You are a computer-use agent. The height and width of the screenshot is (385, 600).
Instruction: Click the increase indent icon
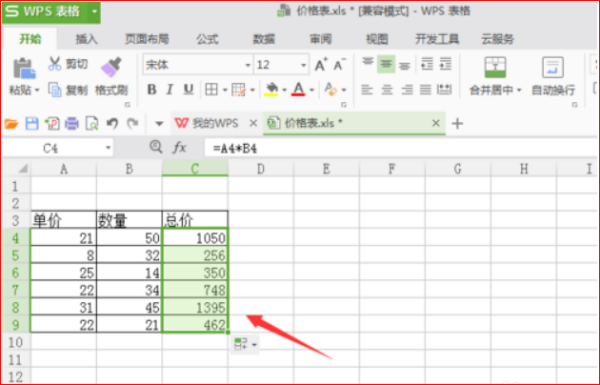pyautogui.click(x=445, y=64)
